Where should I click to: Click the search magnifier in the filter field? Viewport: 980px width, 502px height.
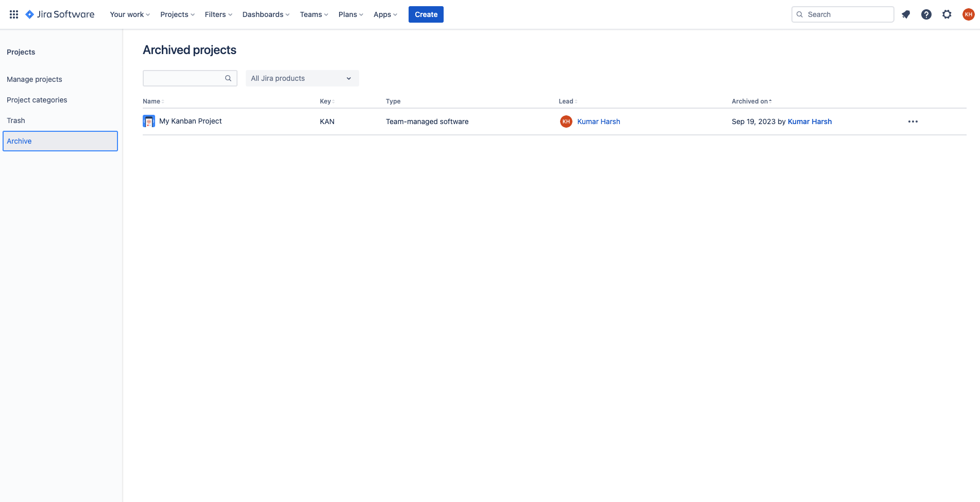tap(228, 78)
